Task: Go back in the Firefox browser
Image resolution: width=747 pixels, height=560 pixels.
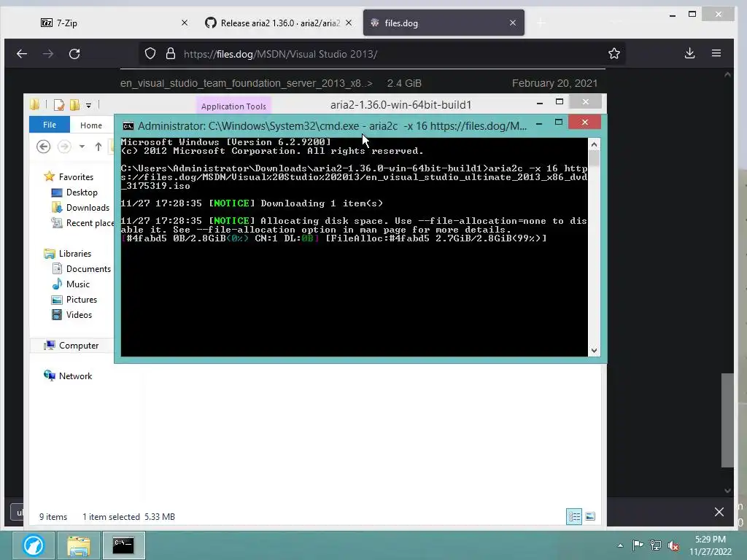Action: (21, 54)
